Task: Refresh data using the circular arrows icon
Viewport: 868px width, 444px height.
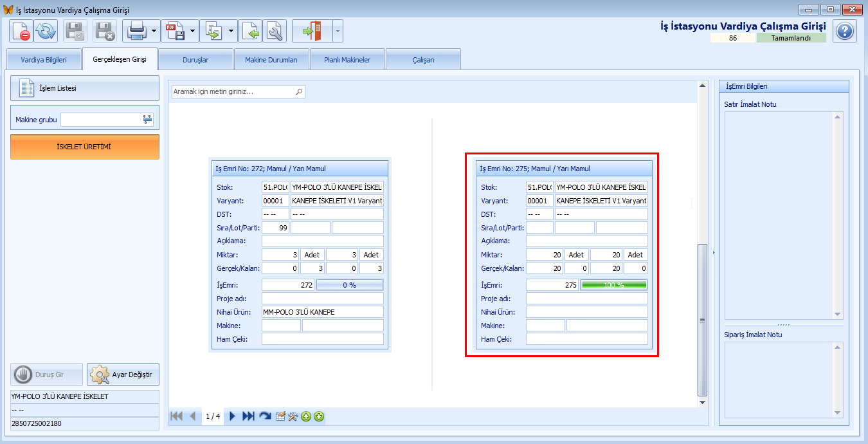Action: pos(46,31)
